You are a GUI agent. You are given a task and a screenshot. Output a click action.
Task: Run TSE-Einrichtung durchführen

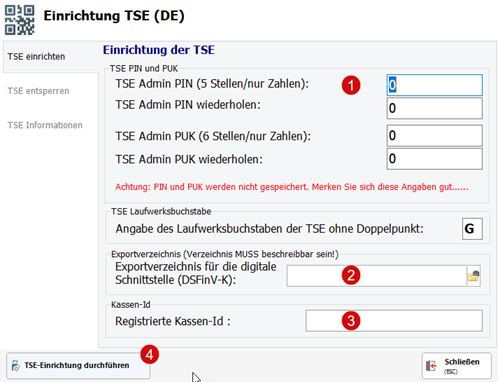78,366
